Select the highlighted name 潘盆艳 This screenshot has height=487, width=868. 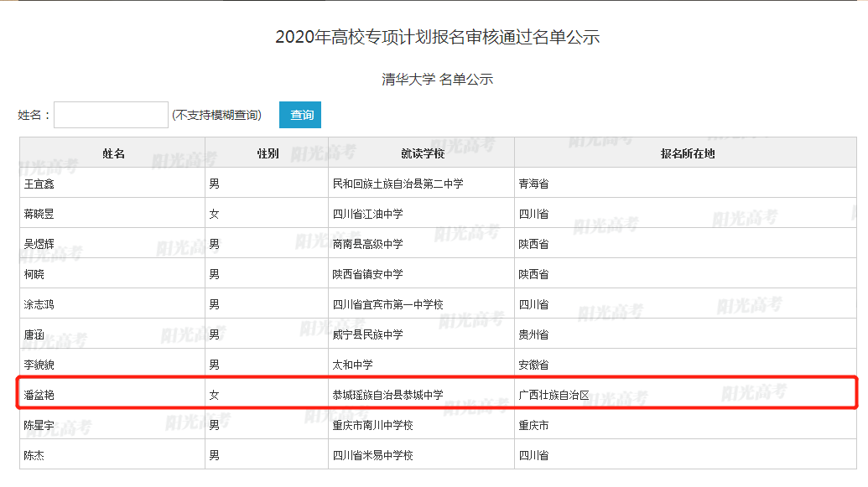[39, 395]
